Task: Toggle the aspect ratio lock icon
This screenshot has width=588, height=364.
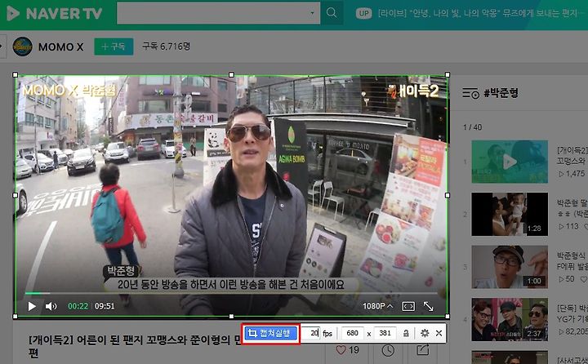Action: coord(406,333)
